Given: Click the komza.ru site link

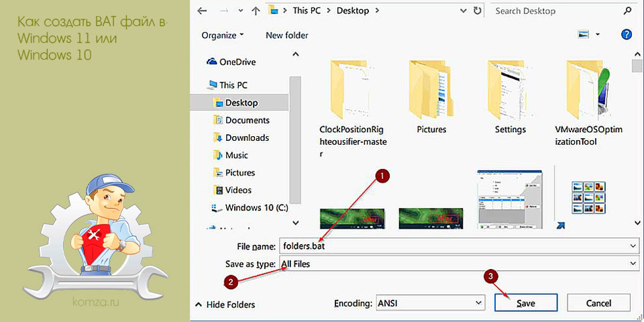Looking at the screenshot, I should coord(95,303).
